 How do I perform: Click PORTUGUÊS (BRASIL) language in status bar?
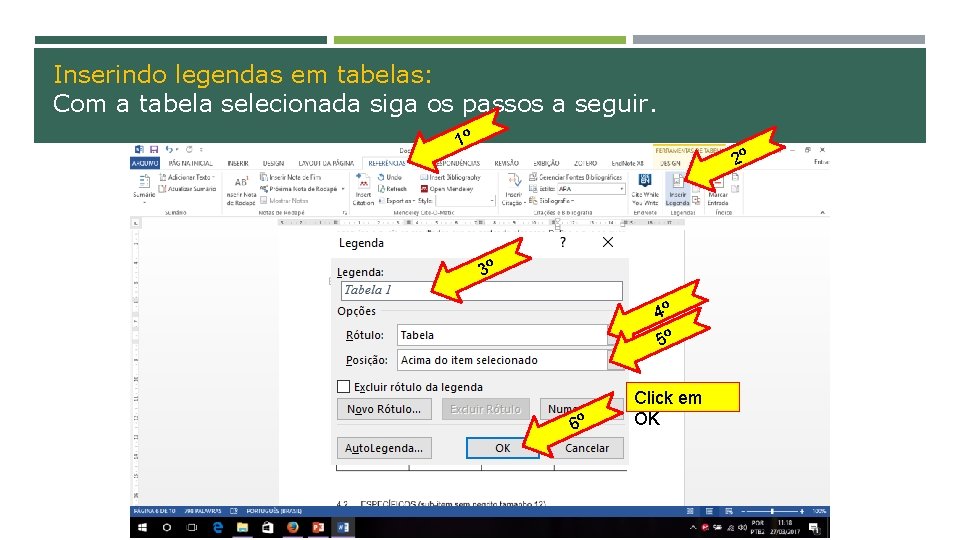[274, 511]
